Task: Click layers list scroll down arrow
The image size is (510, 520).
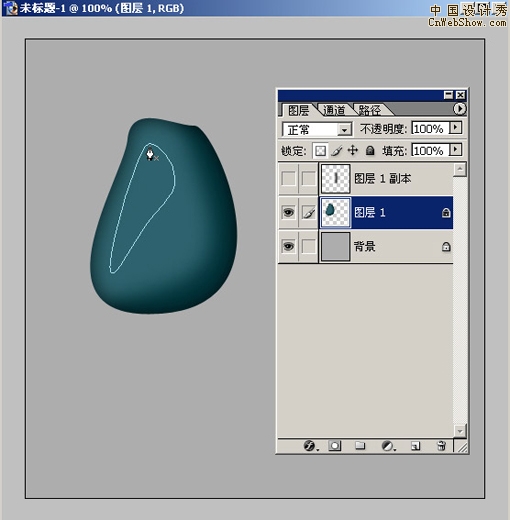Action: 460,431
